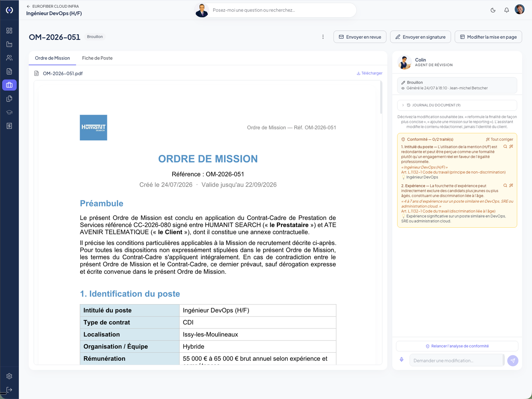Screen dimensions: 532x399
Task: Click the 1. Identification du poste heading
Action: tap(130, 294)
